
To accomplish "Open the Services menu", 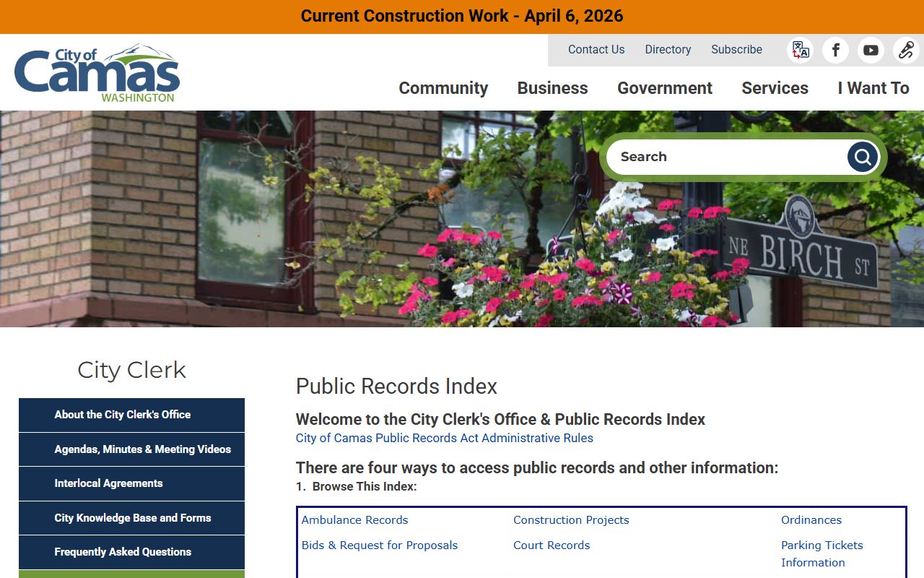I will pos(775,88).
